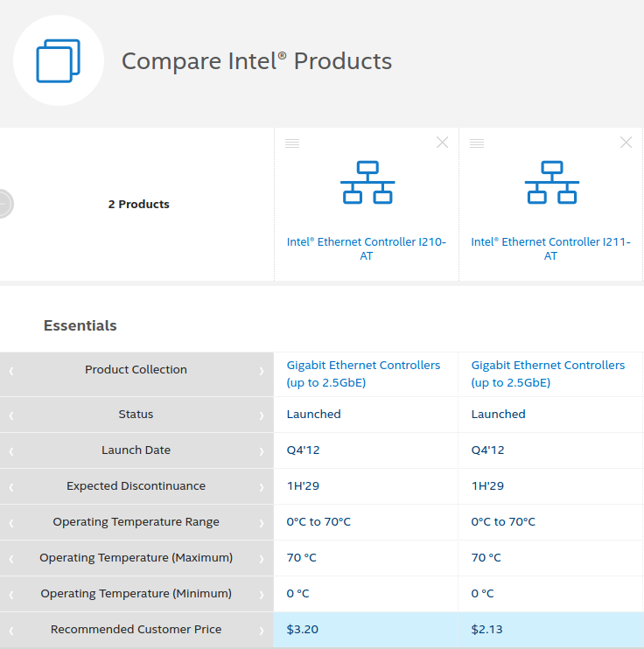644x649 pixels.
Task: Click the I211-AT network controller icon
Action: pyautogui.click(x=551, y=182)
